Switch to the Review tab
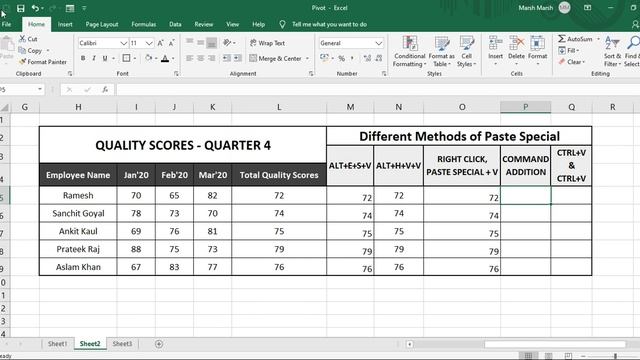This screenshot has height=360, width=640. coord(204,24)
